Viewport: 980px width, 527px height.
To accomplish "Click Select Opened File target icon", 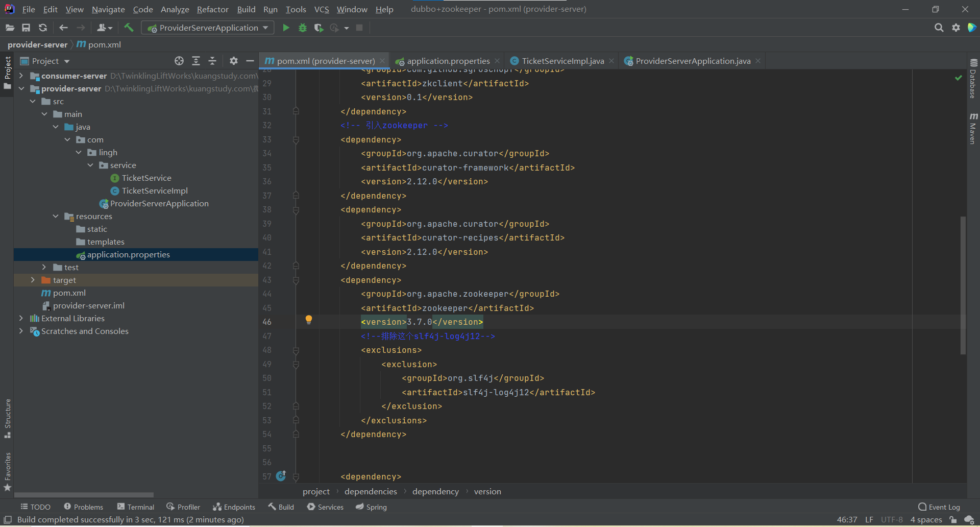I will [179, 61].
